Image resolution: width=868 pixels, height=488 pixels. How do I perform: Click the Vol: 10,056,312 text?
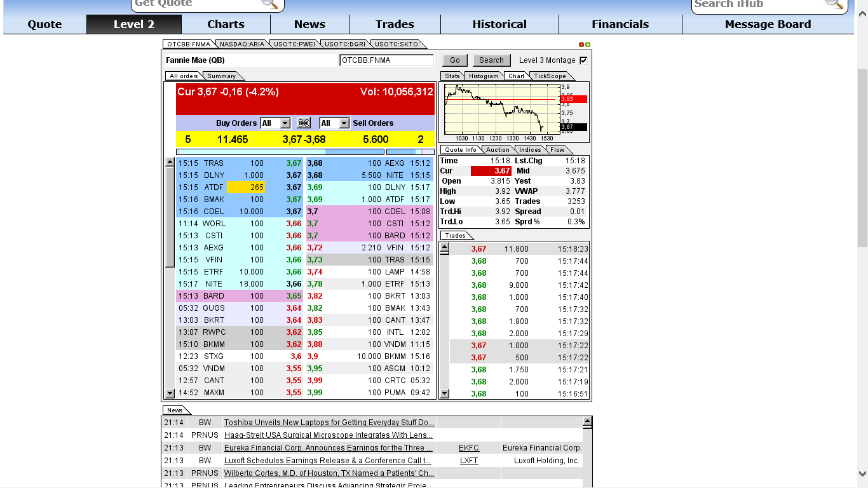[397, 91]
